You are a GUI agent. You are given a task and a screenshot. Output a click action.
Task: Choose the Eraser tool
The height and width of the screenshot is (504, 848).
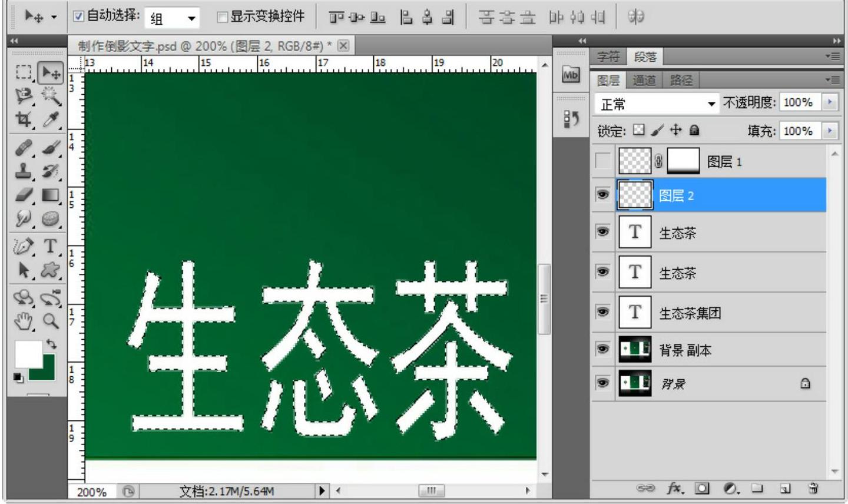24,195
